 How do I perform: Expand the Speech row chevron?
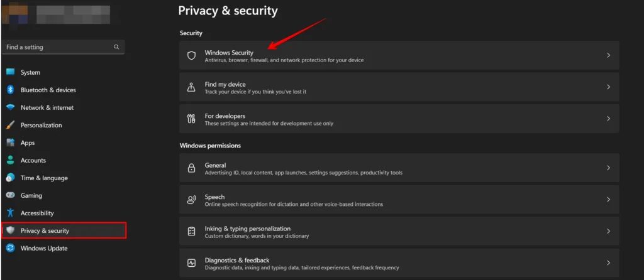(609, 200)
